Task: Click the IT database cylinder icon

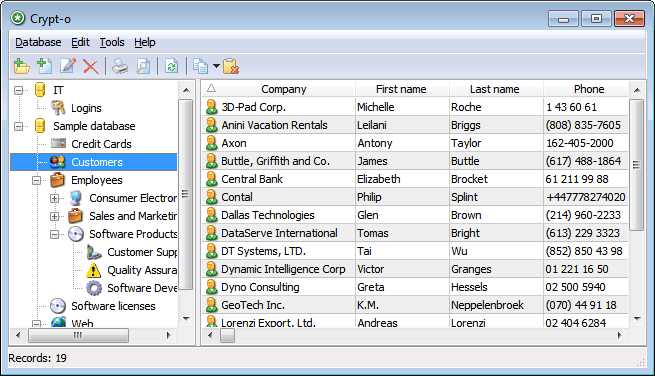Action: pos(40,90)
